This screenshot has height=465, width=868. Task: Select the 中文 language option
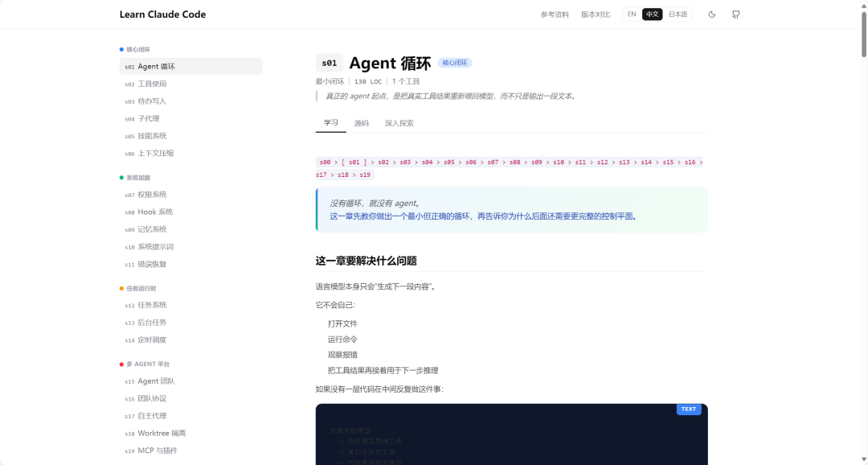(652, 14)
